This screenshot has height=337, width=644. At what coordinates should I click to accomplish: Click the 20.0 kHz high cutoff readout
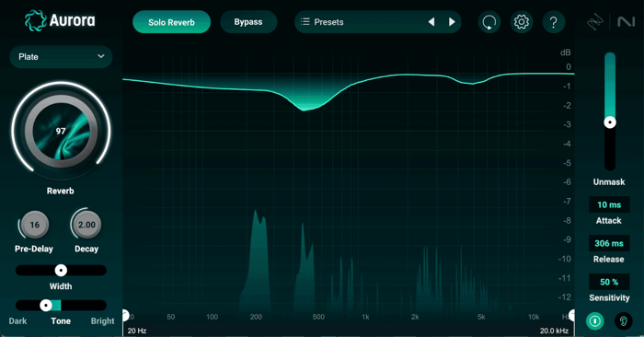click(x=554, y=331)
